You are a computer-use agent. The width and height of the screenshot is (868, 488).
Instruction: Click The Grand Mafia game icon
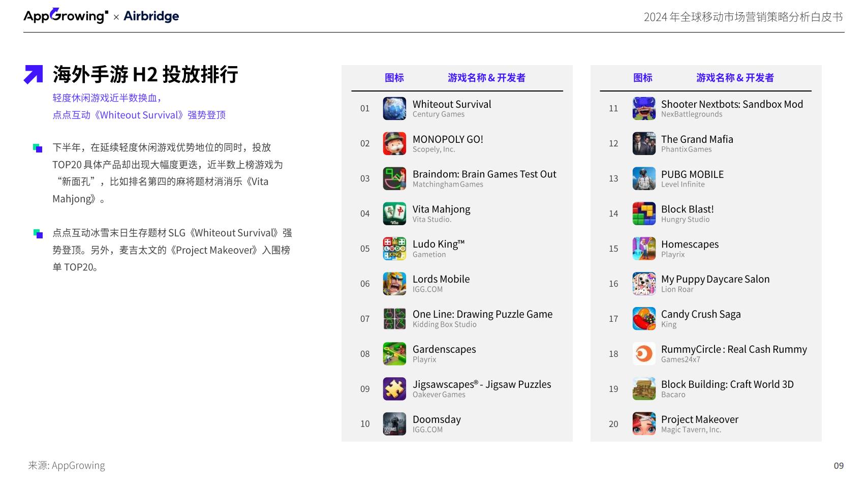(644, 143)
